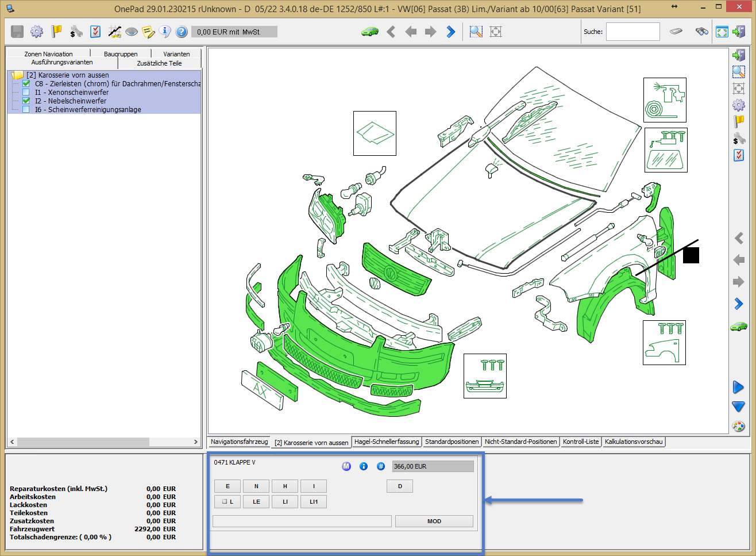The width and height of the screenshot is (756, 556).
Task: Click the yellow flag icon in top toolbar
Action: [x=56, y=32]
